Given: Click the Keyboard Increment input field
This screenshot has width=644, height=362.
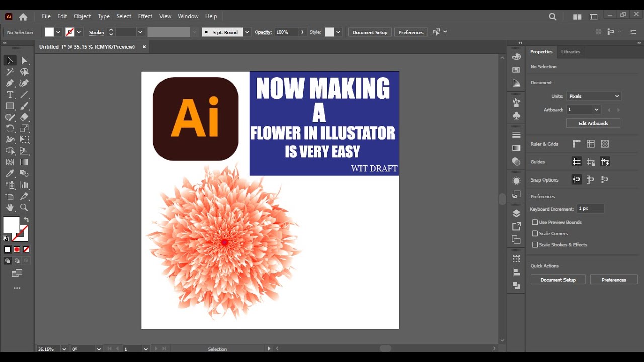Looking at the screenshot, I should [x=590, y=209].
